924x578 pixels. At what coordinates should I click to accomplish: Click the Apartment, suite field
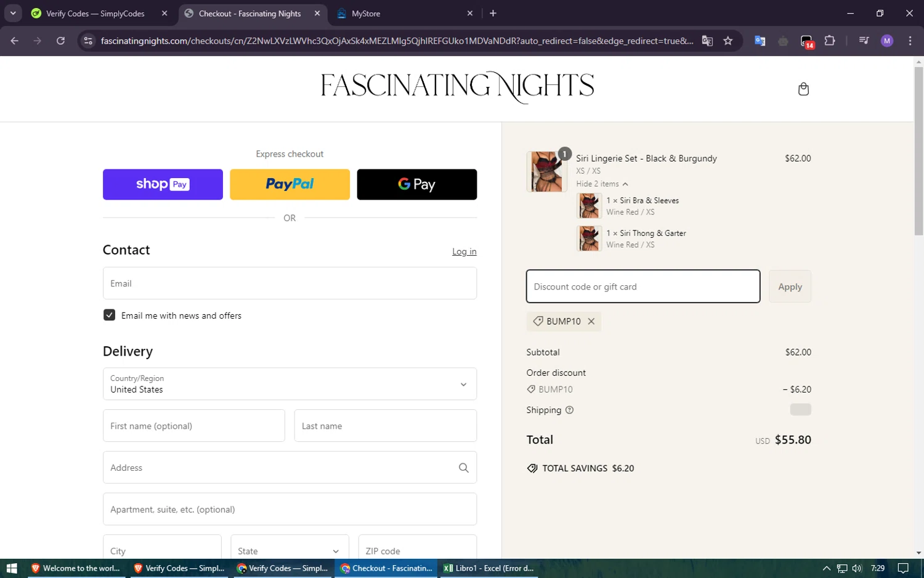pyautogui.click(x=290, y=510)
